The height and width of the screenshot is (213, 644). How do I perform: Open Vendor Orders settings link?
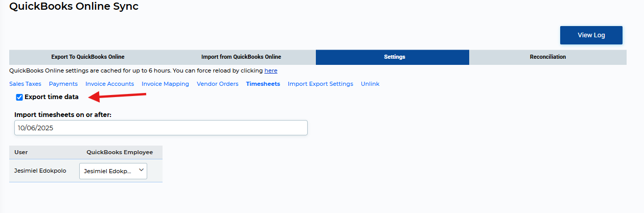pyautogui.click(x=218, y=84)
